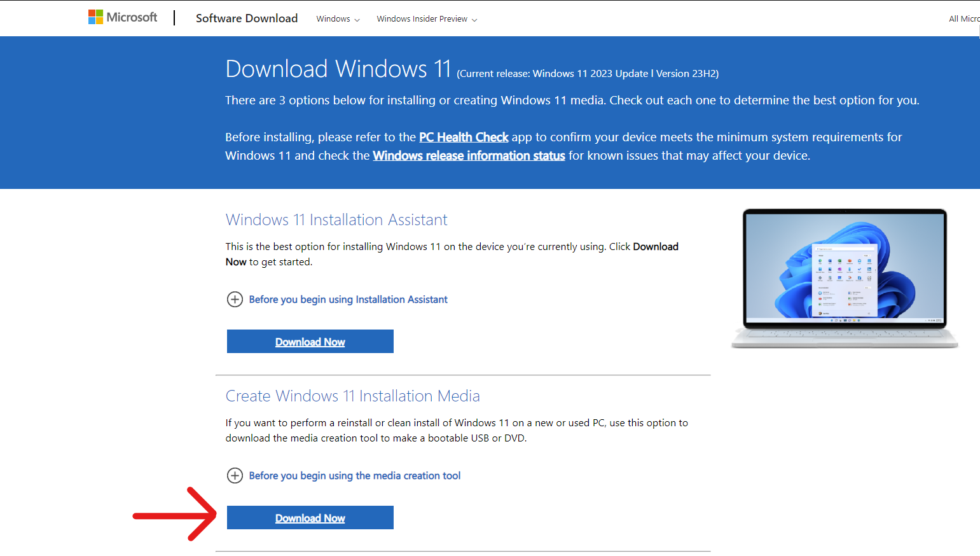The image size is (980, 556).
Task: Expand the Windows Insider Preview dropdown
Action: (x=426, y=18)
